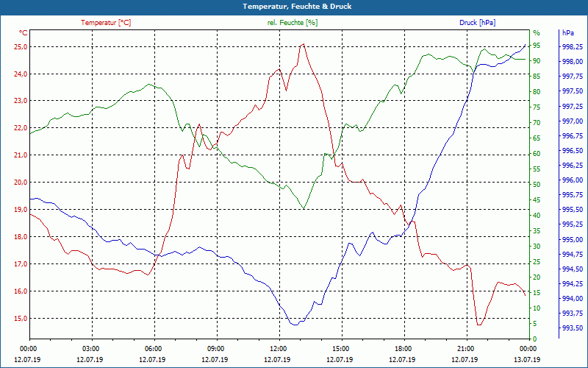Image resolution: width=588 pixels, height=368 pixels.
Task: Click the '15,0' temperature axis value
Action: (x=21, y=319)
